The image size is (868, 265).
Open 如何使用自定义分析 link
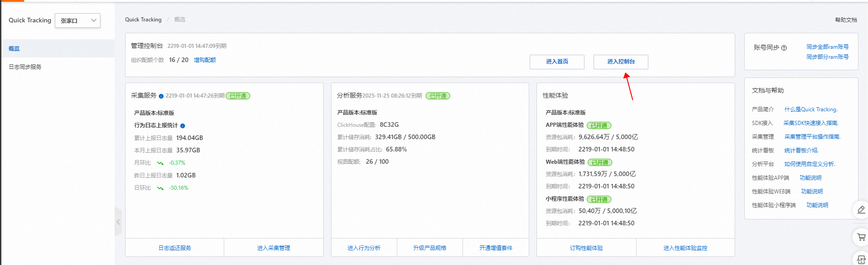pos(810,164)
